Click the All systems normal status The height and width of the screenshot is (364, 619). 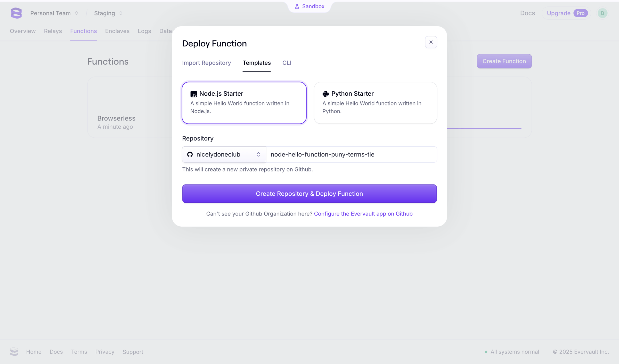(x=512, y=352)
